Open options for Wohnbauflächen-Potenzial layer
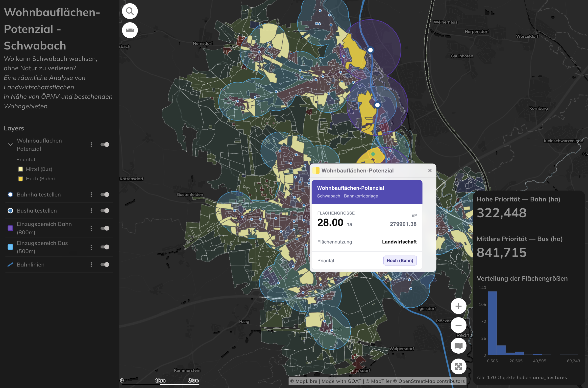Image resolution: width=588 pixels, height=388 pixels. 91,145
